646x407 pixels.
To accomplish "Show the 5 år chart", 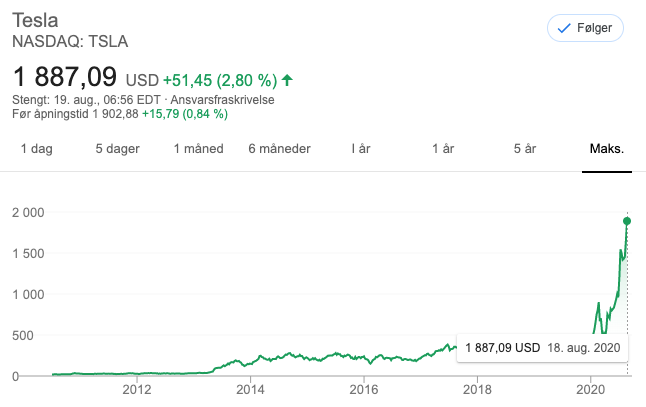I will point(525,149).
